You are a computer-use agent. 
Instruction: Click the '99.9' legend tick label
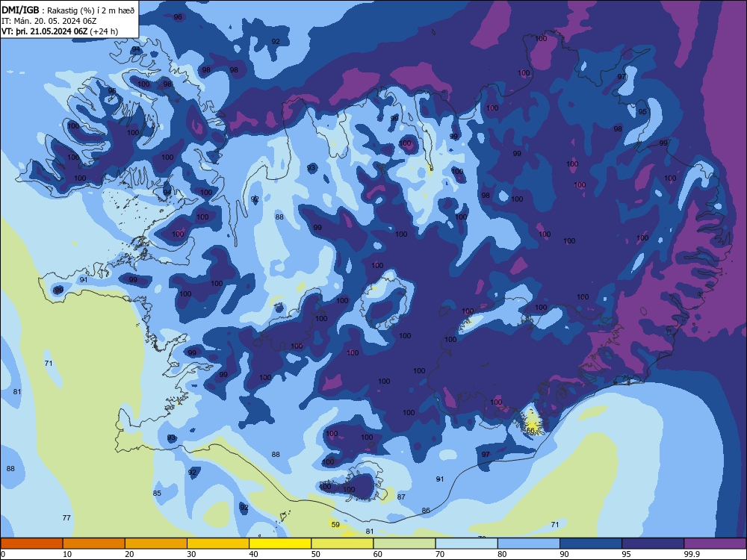(692, 554)
